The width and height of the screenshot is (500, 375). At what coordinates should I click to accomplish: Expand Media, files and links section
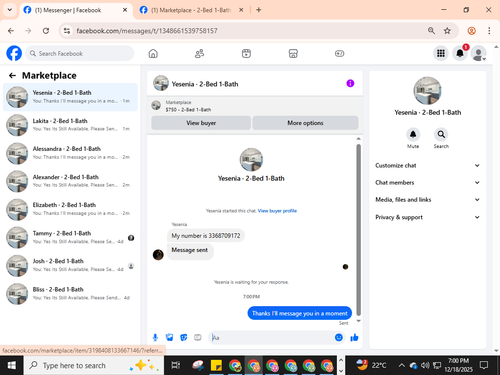point(427,200)
